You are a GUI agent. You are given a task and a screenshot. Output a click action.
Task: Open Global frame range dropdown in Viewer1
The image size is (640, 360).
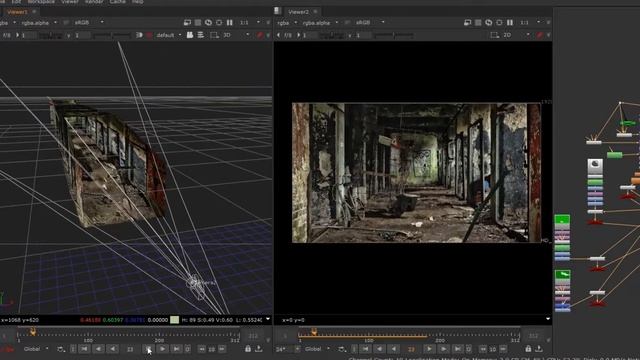pos(36,349)
